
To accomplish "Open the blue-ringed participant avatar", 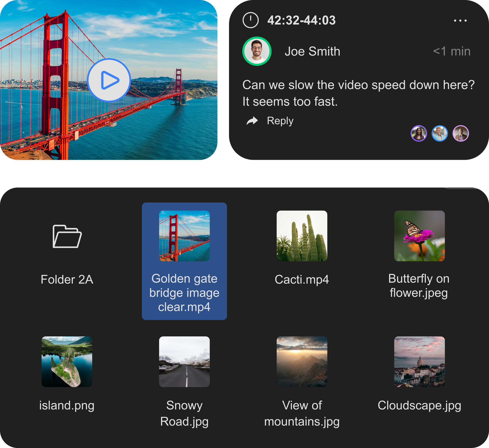I will click(440, 133).
